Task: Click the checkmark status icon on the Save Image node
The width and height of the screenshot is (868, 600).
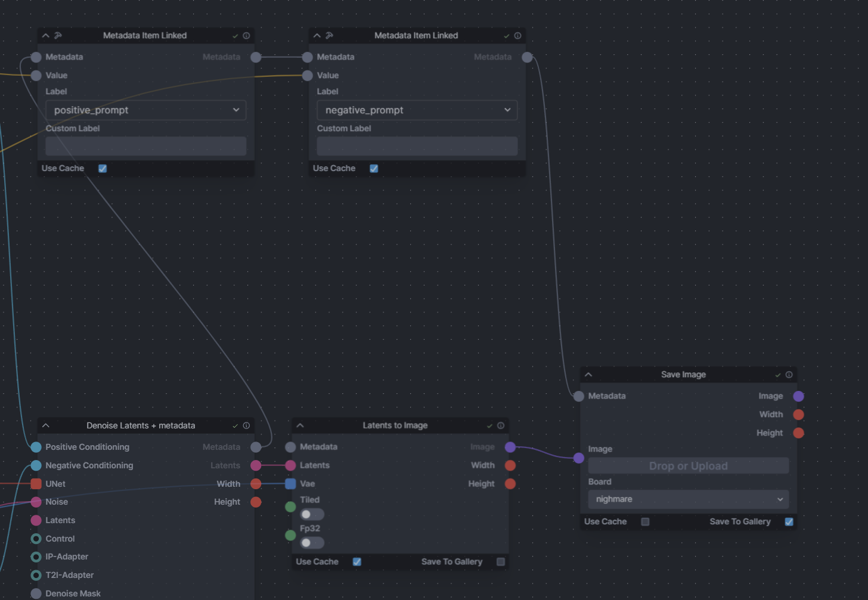Action: [x=777, y=375]
